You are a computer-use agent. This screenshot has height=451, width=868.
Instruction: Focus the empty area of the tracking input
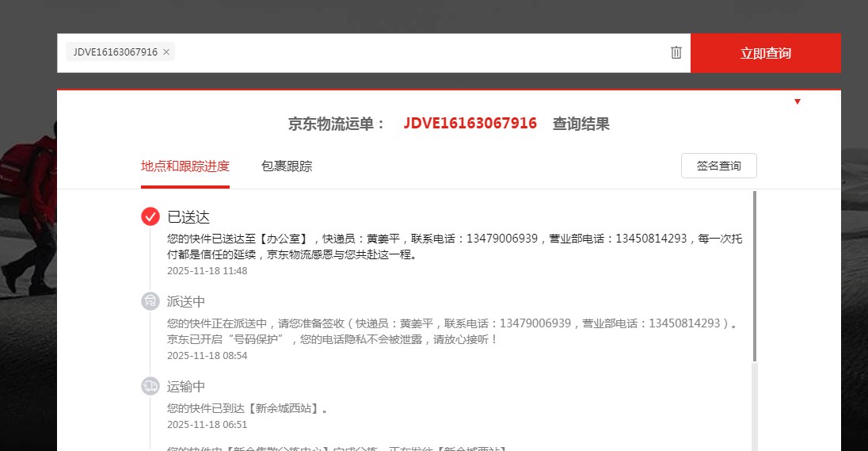click(x=420, y=52)
